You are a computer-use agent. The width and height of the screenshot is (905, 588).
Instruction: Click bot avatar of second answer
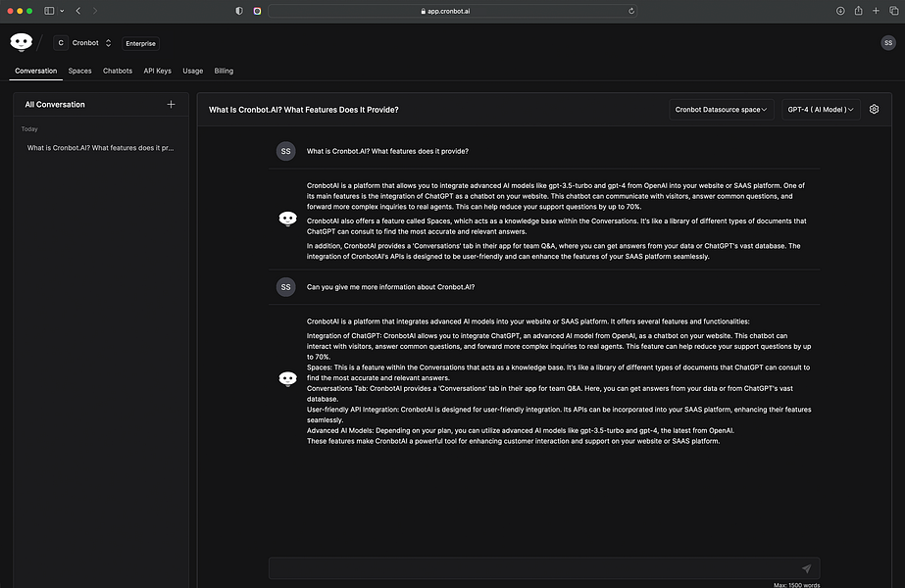(287, 379)
